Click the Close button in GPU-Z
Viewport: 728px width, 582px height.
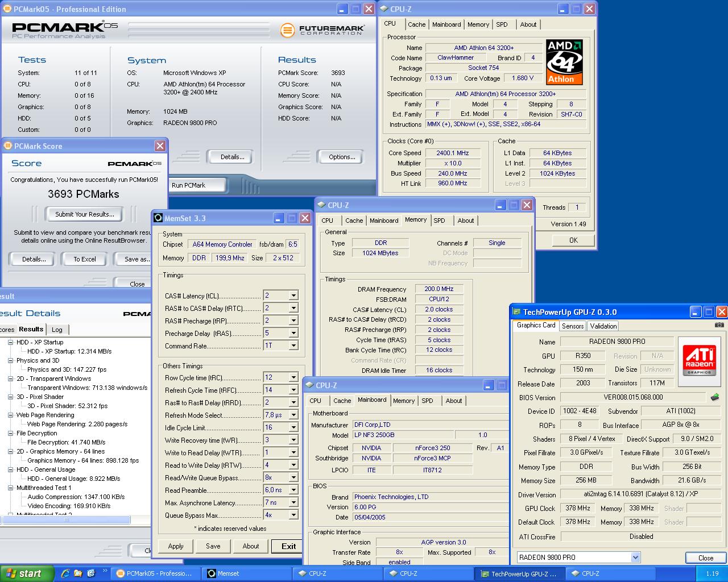pos(706,558)
